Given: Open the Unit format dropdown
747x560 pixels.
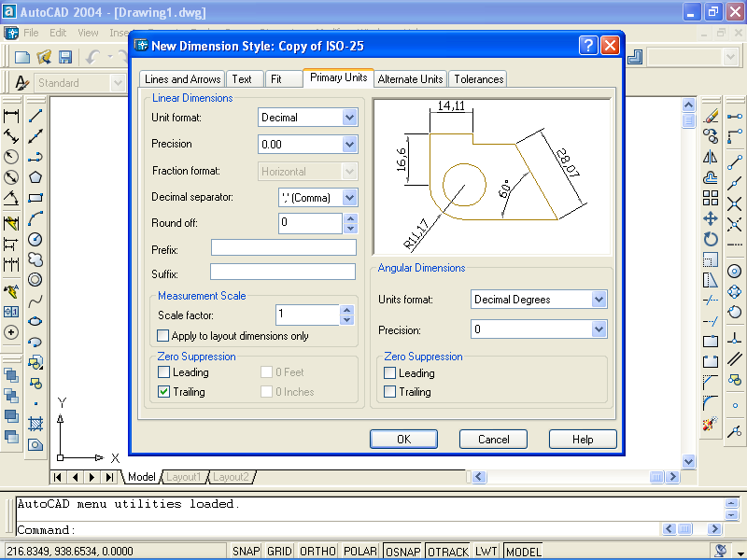Looking at the screenshot, I should pyautogui.click(x=349, y=118).
